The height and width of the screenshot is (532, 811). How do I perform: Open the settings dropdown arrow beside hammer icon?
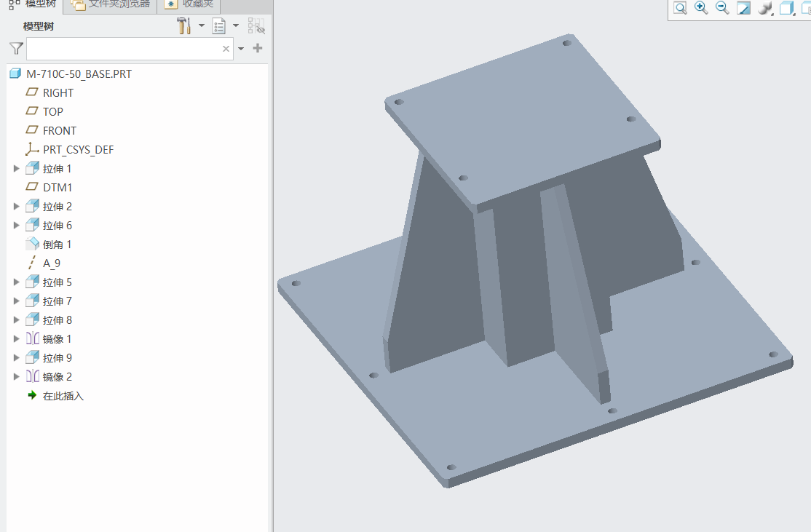[x=201, y=25]
